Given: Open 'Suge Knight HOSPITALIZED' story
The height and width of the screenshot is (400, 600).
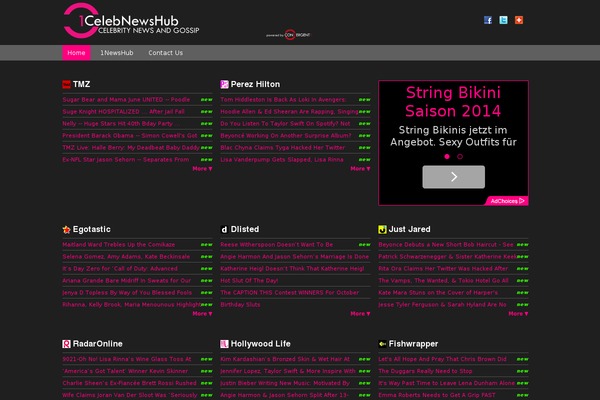Looking at the screenshot, I should [x=124, y=111].
